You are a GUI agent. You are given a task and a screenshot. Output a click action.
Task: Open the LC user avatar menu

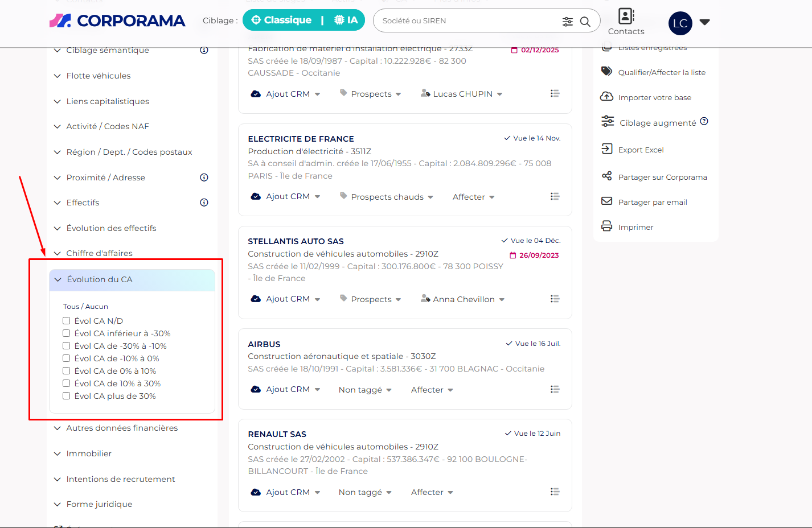(680, 23)
